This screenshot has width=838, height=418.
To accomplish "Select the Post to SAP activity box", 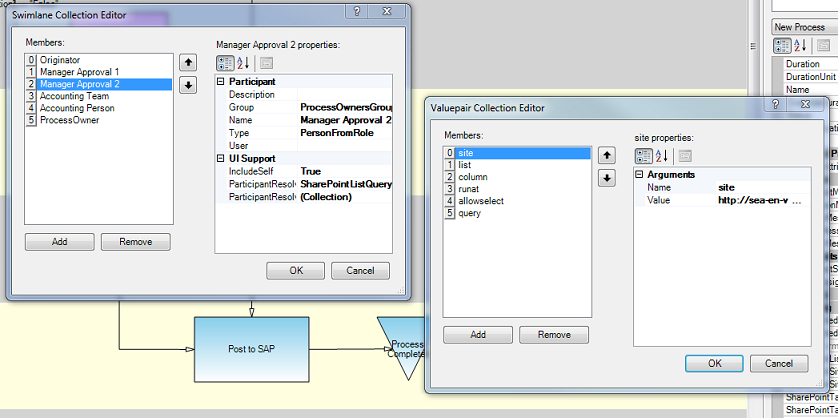I will point(251,349).
